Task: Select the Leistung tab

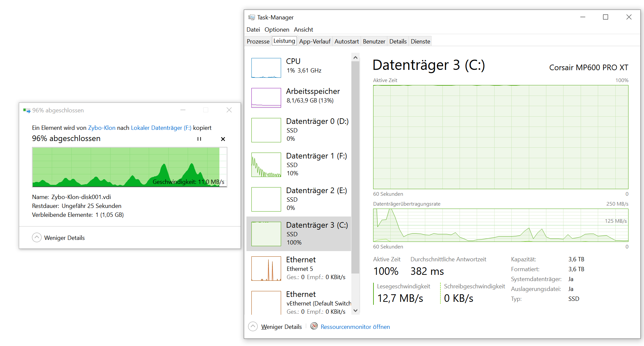Action: 284,41
